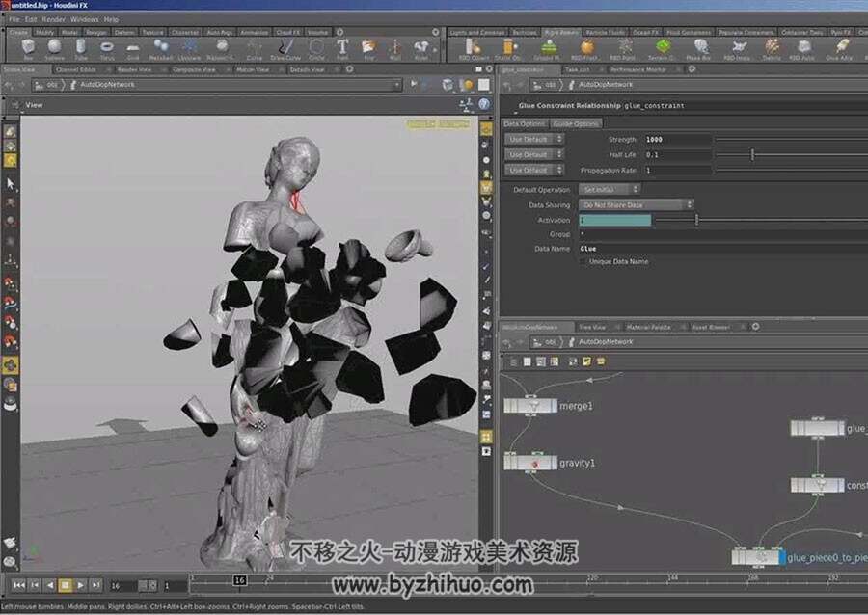Select the File shelf tool
The height and width of the screenshot is (615, 868).
369,50
